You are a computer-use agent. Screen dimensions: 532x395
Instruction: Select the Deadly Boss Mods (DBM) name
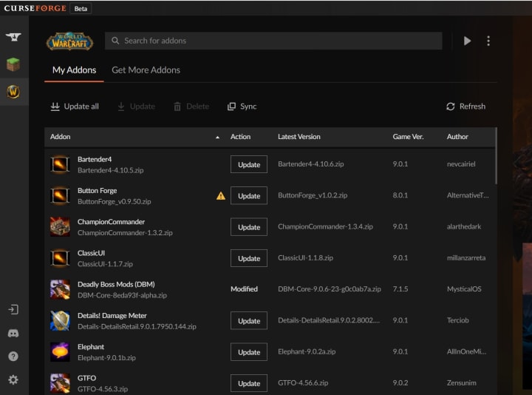(x=116, y=284)
